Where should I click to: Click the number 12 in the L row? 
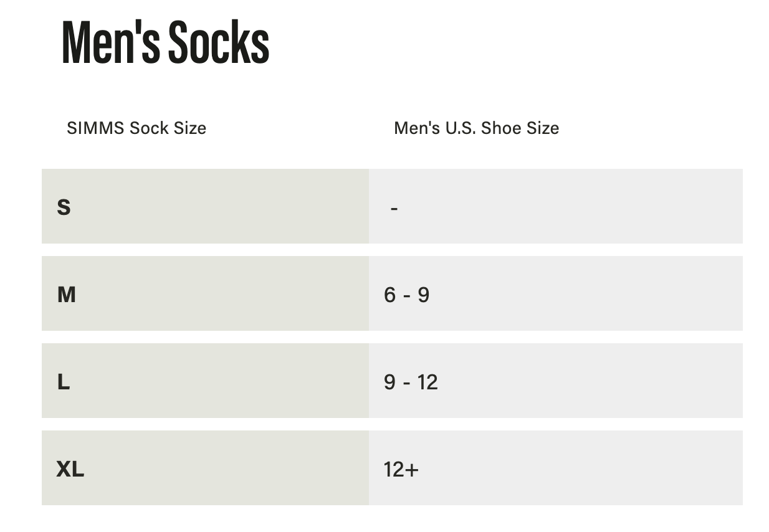[427, 381]
